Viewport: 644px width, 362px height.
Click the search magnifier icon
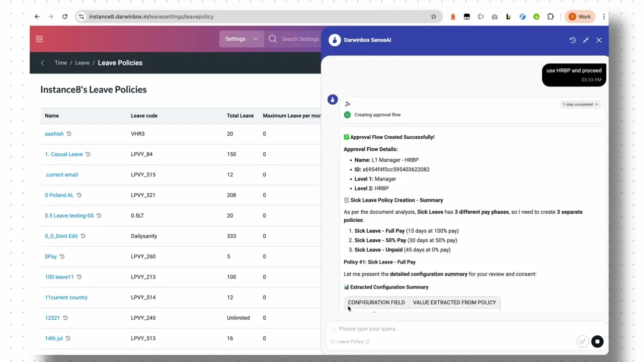pyautogui.click(x=273, y=39)
